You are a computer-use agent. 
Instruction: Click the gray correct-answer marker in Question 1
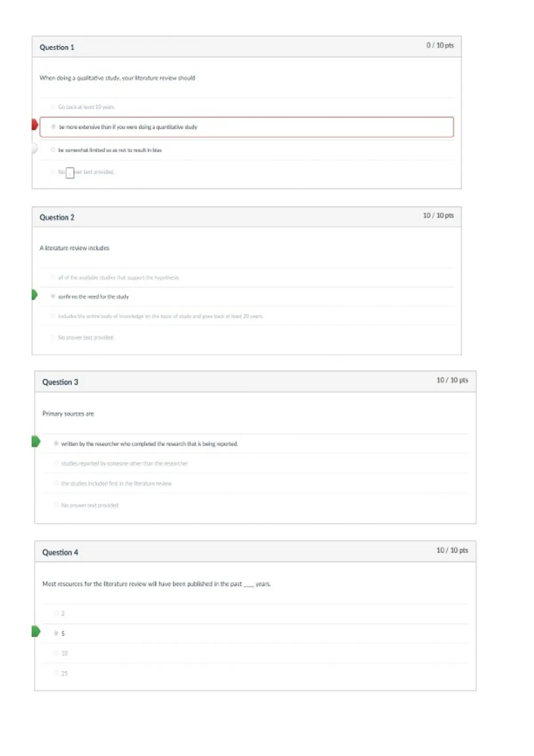35,148
